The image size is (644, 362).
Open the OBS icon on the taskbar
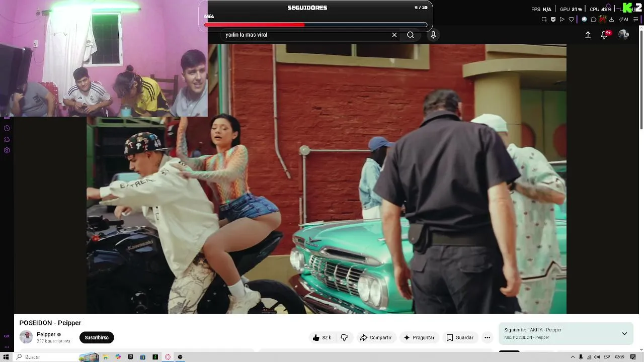coord(180,357)
